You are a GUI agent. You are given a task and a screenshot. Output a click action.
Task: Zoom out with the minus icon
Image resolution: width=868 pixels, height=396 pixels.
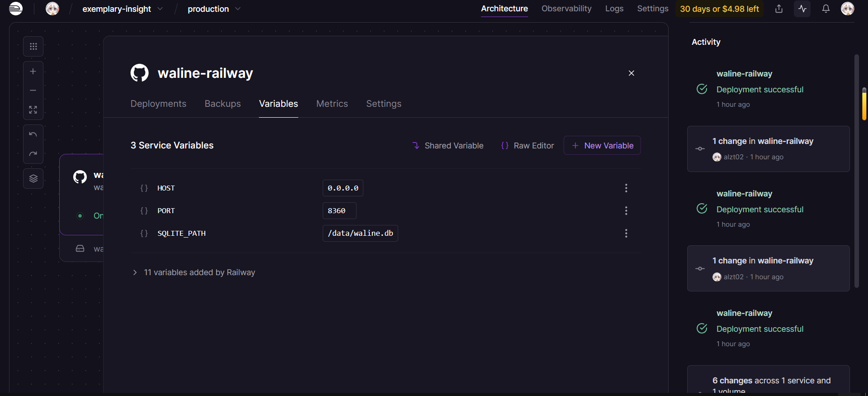coord(33,91)
